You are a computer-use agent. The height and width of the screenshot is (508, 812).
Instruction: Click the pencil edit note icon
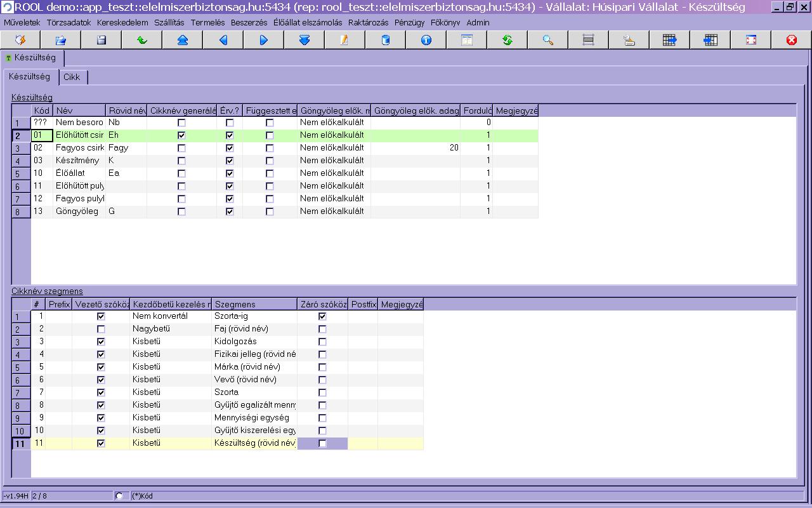coord(344,40)
